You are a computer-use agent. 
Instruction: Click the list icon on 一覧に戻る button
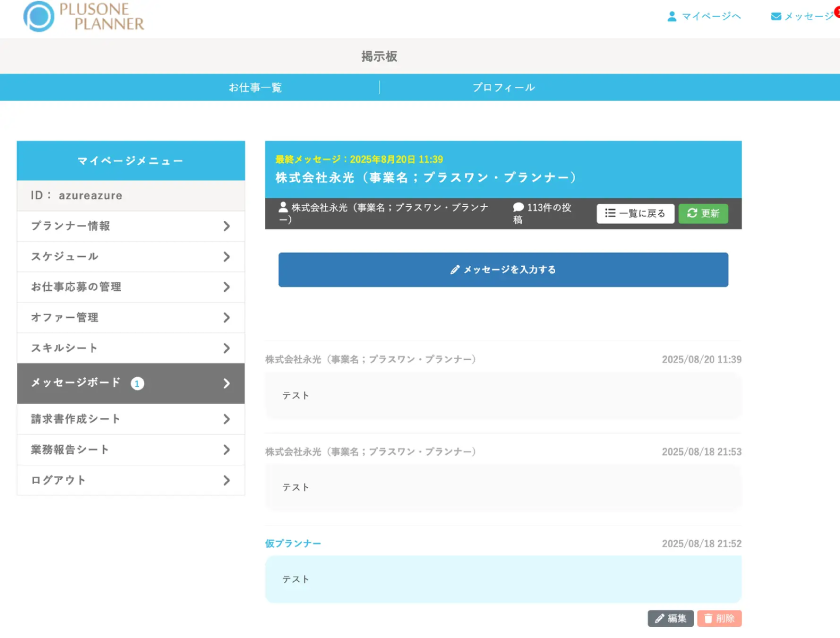click(610, 213)
